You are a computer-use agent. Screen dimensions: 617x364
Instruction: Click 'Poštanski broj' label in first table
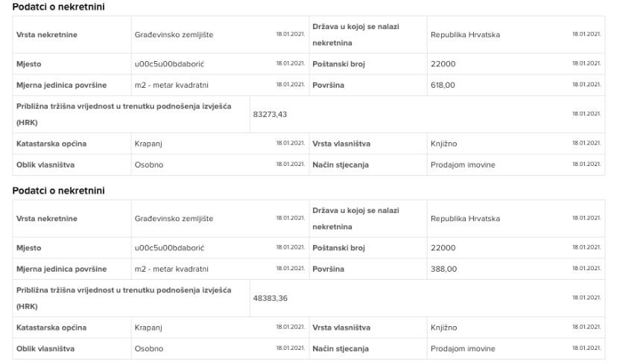338,64
